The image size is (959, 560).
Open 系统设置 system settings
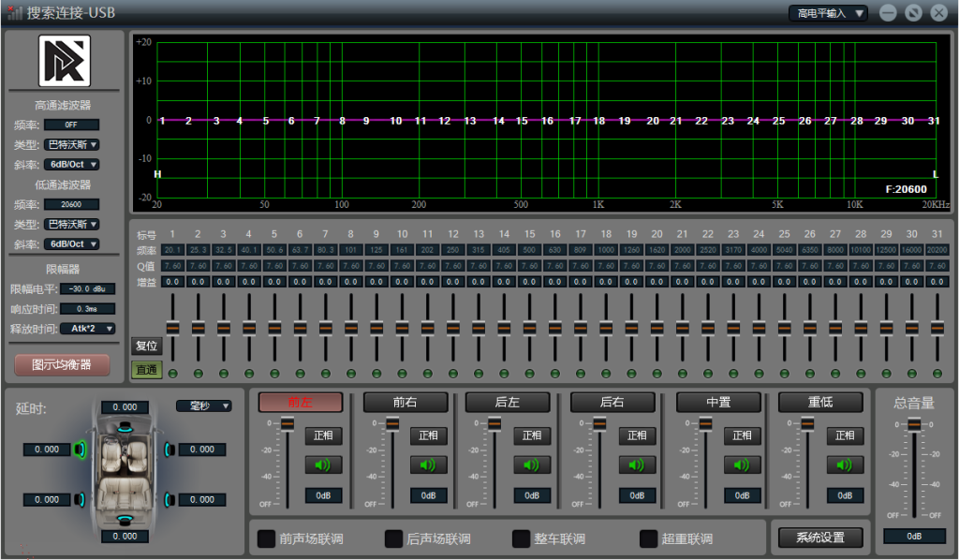820,538
